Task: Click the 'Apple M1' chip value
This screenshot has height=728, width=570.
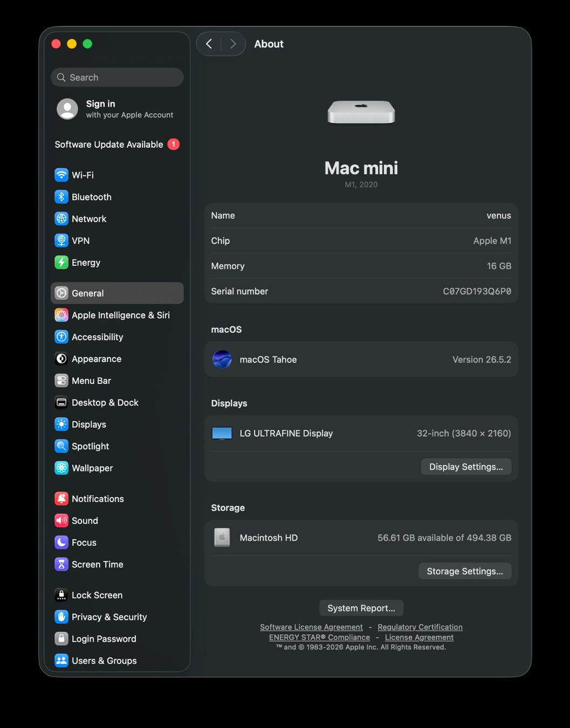Action: point(492,241)
